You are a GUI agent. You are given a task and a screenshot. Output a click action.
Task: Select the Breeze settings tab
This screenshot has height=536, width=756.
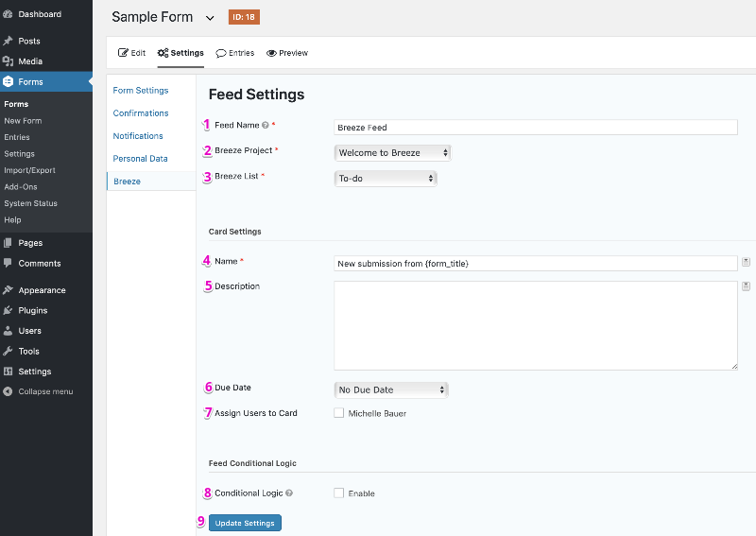(128, 182)
